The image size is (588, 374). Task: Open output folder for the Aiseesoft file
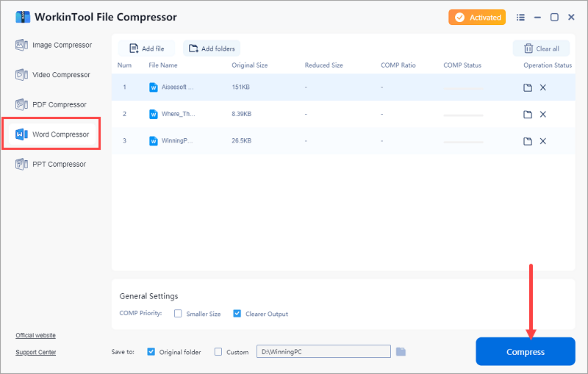[x=527, y=88]
